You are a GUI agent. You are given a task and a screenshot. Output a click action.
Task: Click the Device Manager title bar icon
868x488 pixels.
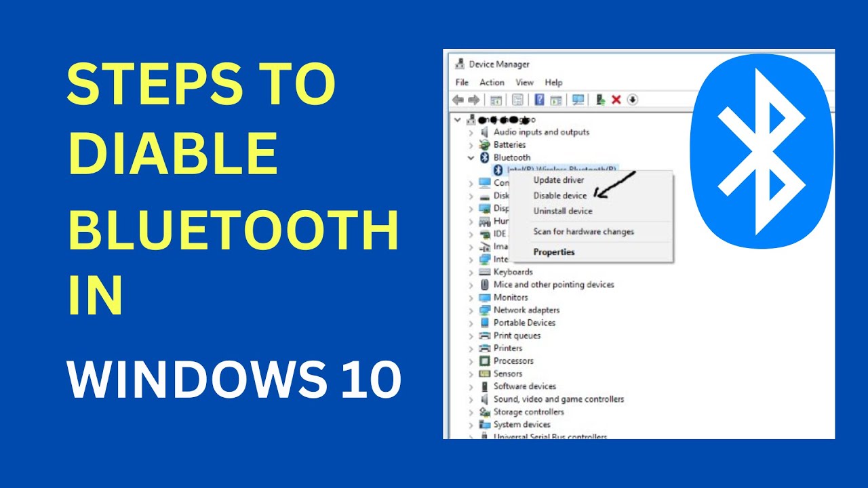pos(459,64)
